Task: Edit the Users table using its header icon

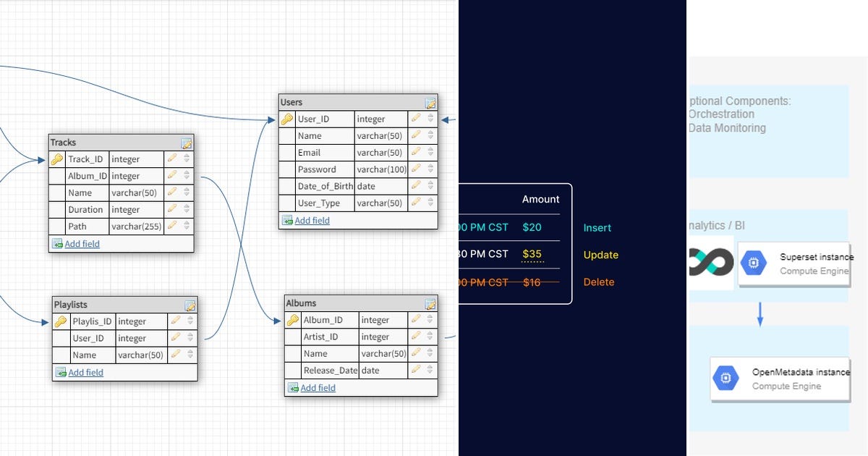Action: (429, 102)
